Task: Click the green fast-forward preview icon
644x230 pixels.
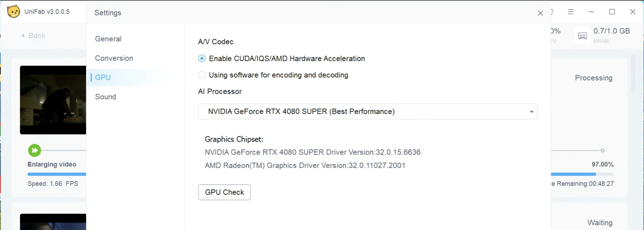Action: (35, 151)
